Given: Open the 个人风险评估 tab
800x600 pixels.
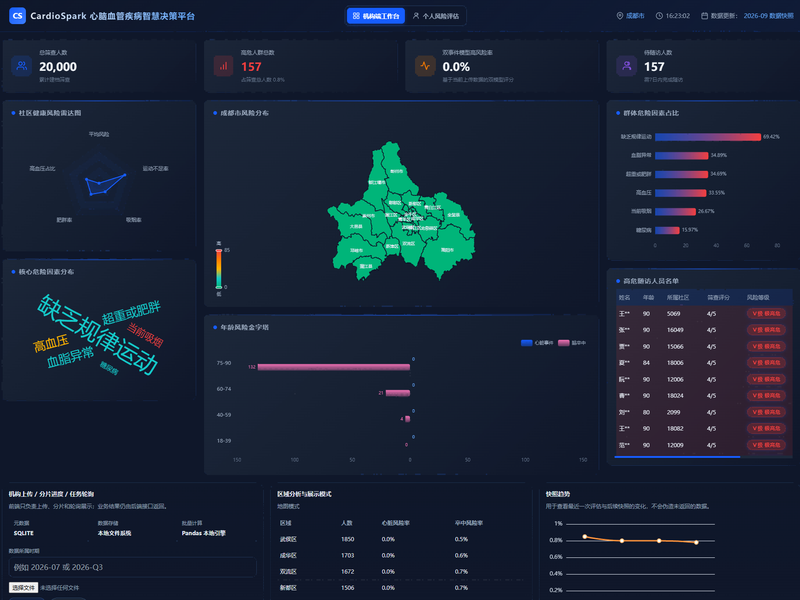Looking at the screenshot, I should 436,16.
